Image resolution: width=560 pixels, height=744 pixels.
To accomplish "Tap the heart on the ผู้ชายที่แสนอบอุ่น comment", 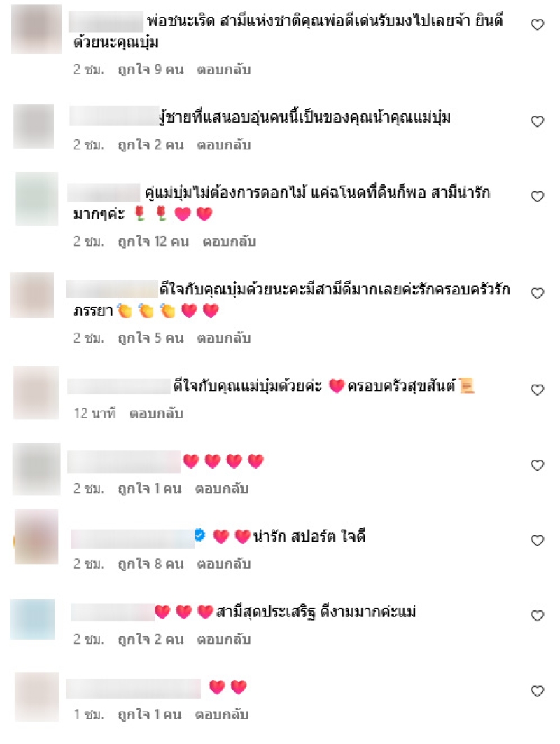I will click(537, 121).
